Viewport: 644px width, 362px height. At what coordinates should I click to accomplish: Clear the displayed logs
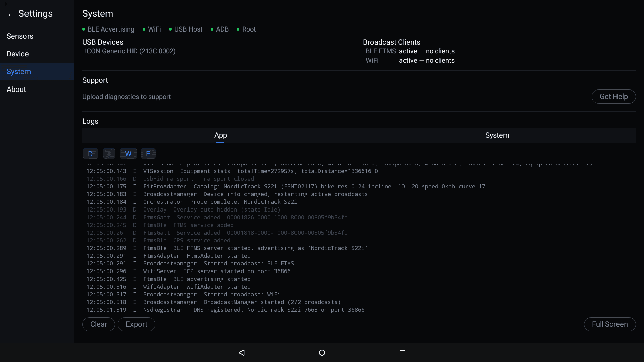[98, 324]
